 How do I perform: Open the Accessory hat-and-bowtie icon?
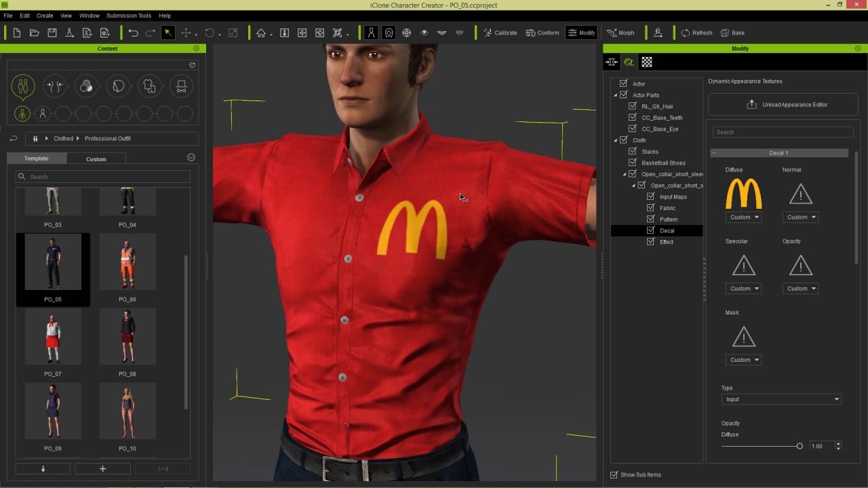[x=181, y=86]
